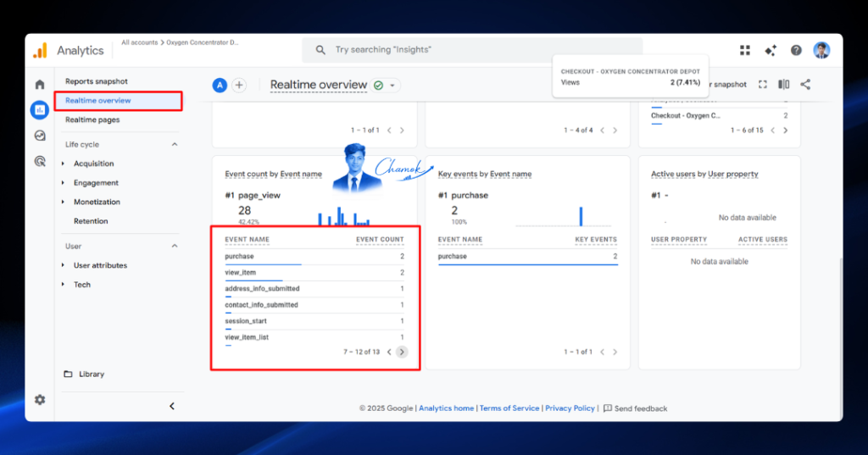Open the Home icon in sidebar

click(x=40, y=85)
